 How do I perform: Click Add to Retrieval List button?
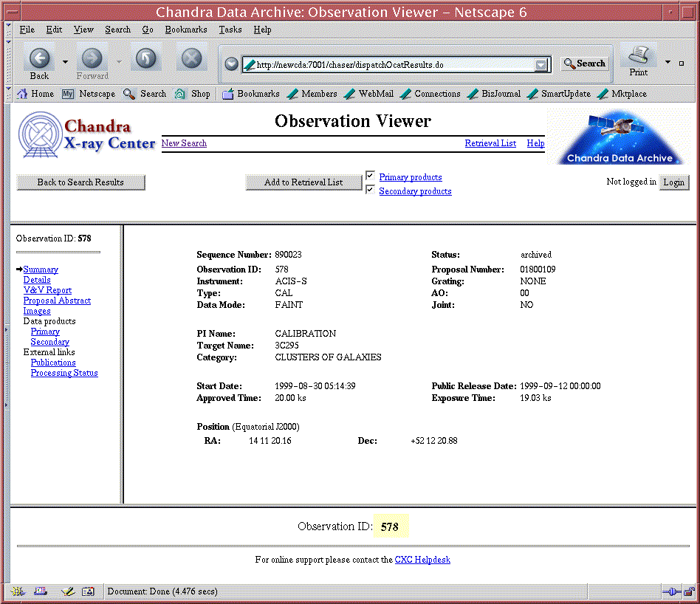[x=303, y=182]
